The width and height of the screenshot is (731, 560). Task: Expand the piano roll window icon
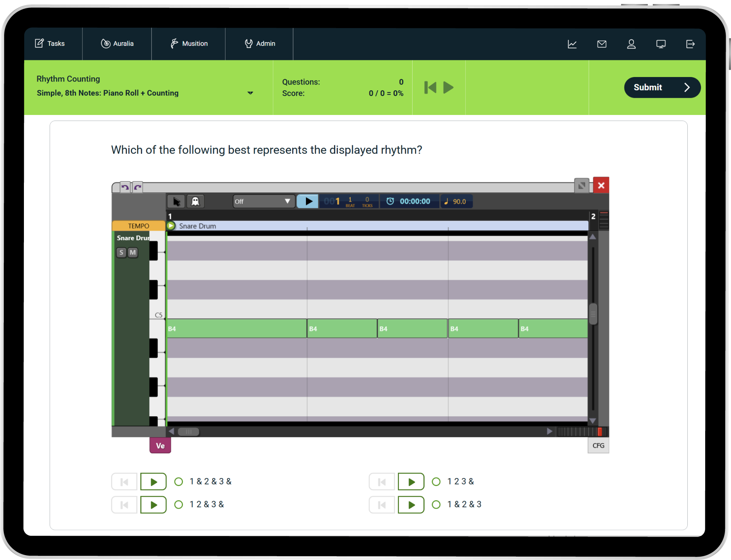pyautogui.click(x=581, y=186)
